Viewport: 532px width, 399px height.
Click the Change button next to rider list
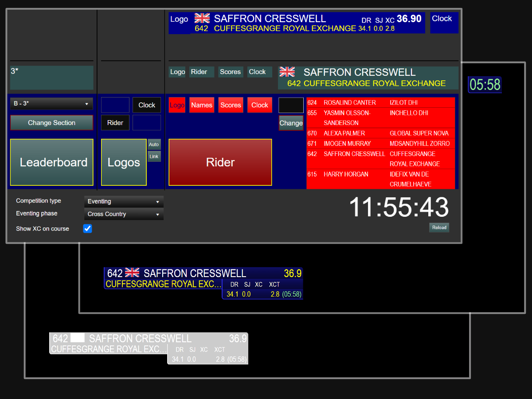pos(291,123)
